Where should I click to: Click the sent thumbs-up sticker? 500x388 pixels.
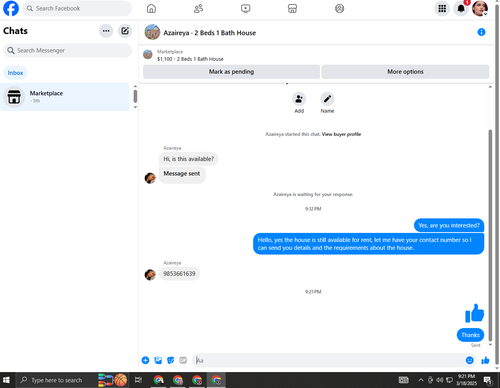(x=474, y=313)
